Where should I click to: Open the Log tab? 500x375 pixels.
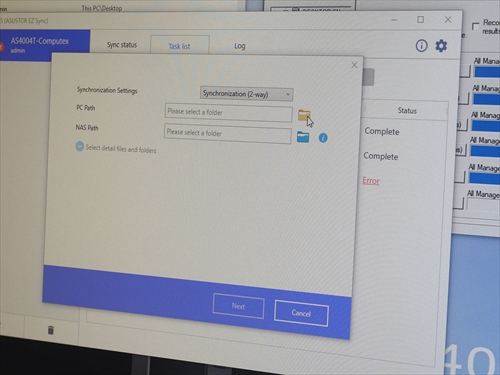tap(240, 46)
